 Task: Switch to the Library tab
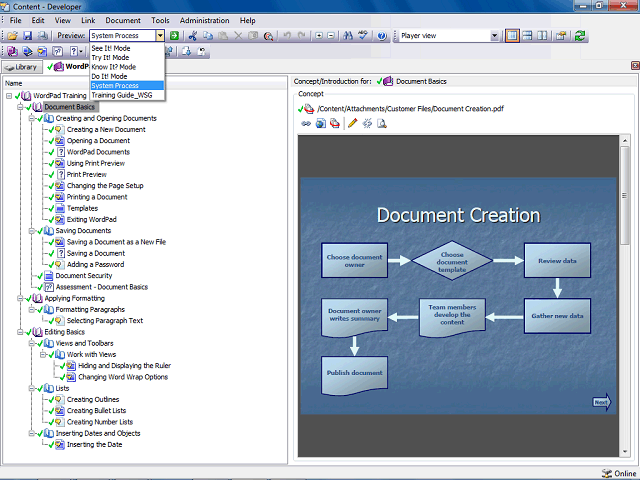[x=22, y=67]
